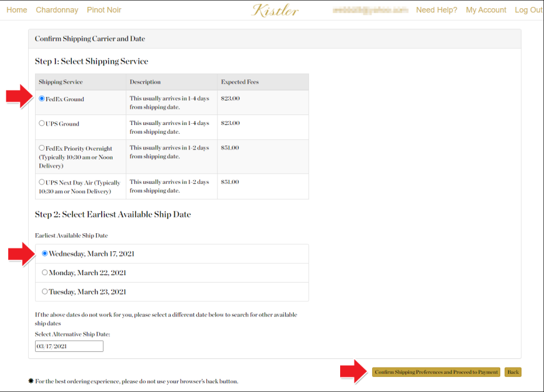Pick Tuesday, March 23, 2021 ship date
The height and width of the screenshot is (392, 544).
[x=45, y=292]
